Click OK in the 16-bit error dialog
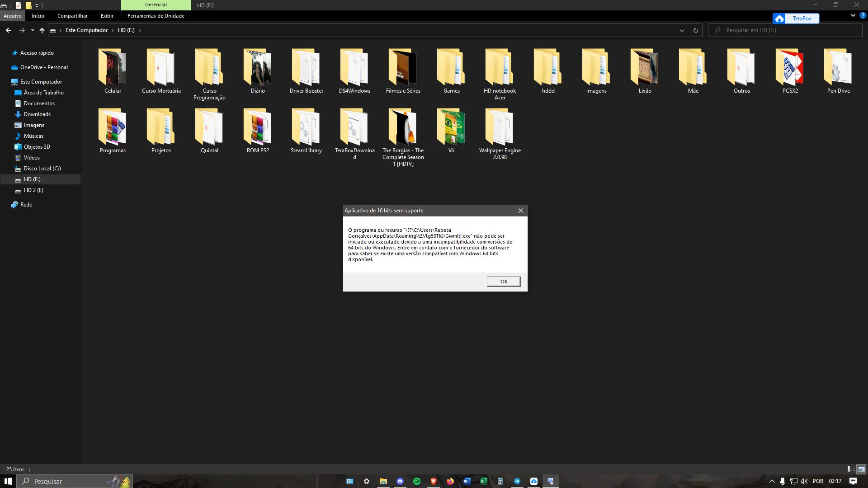This screenshot has width=868, height=488. (503, 282)
